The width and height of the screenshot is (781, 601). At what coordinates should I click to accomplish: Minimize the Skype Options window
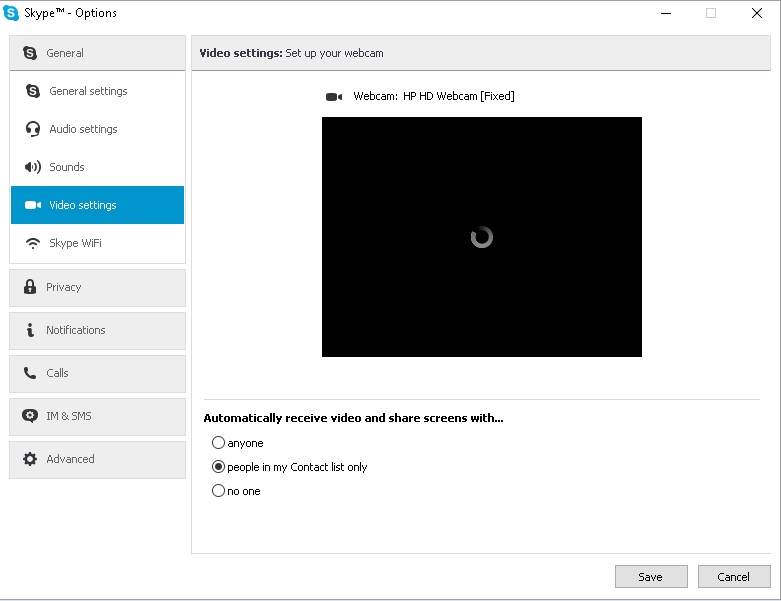666,13
